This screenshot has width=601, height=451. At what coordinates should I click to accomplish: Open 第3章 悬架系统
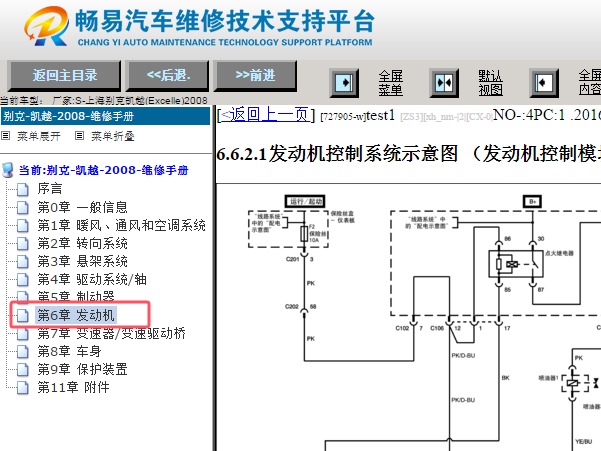point(82,261)
